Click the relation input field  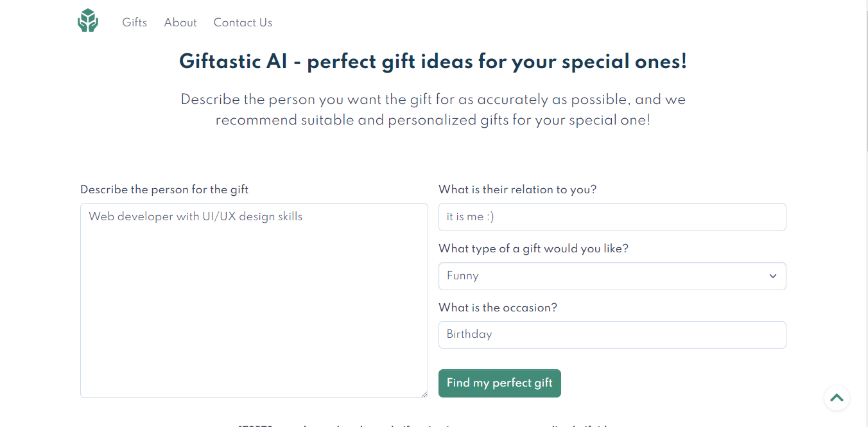coord(612,217)
